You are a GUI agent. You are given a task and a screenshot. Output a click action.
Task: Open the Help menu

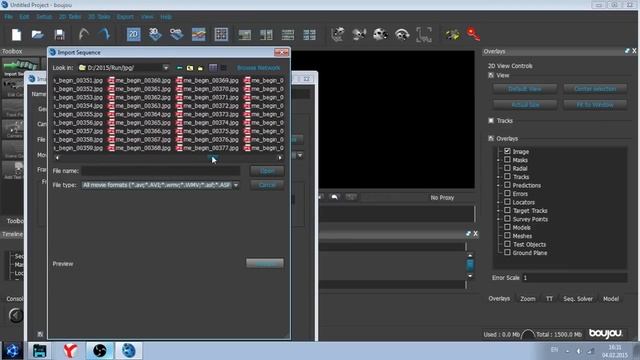coord(166,17)
